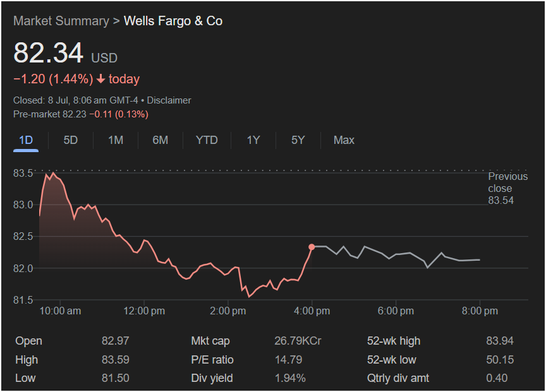Open the Market Summary breadcrumb link
The height and width of the screenshot is (392, 546).
click(x=61, y=21)
